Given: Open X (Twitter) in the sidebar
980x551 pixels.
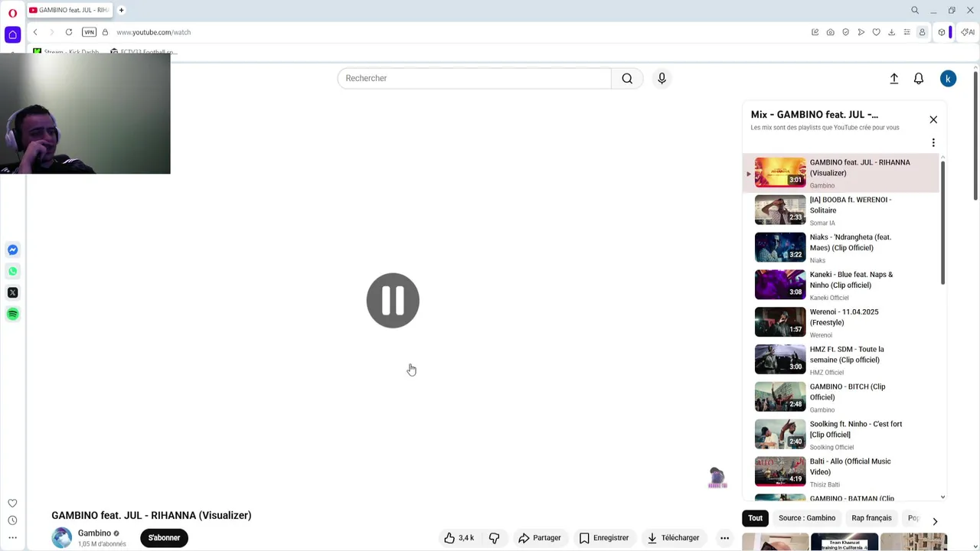Looking at the screenshot, I should (x=12, y=292).
